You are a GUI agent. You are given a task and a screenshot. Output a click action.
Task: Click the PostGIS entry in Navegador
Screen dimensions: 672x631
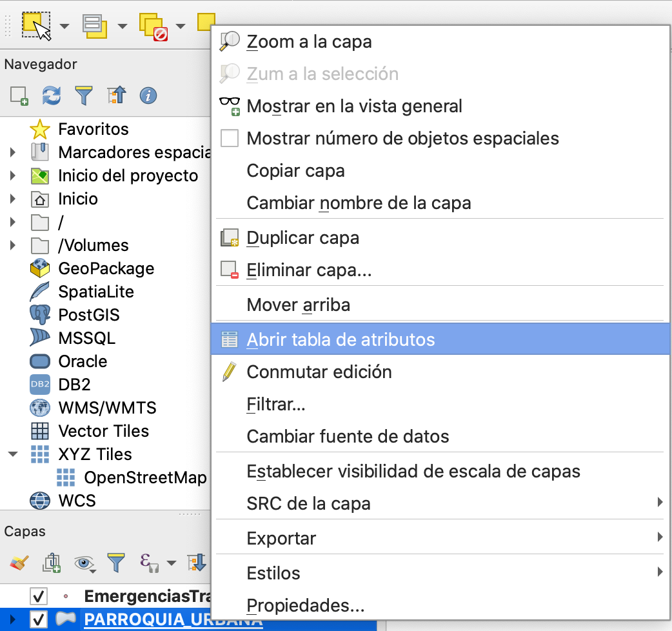(x=88, y=315)
